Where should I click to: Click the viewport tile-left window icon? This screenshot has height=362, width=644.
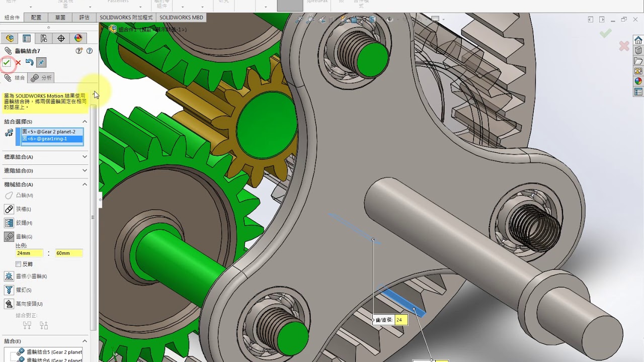coord(591,20)
